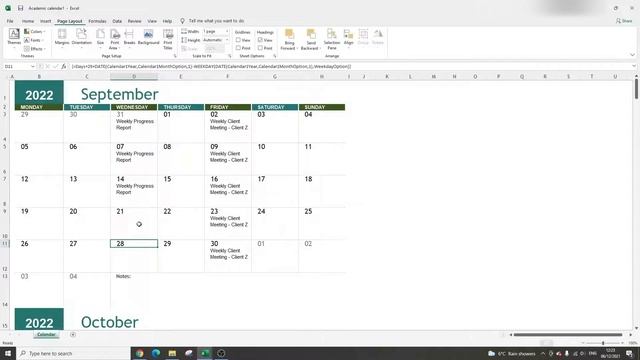The width and height of the screenshot is (640, 360).
Task: Select the October month heading
Action: 109,322
